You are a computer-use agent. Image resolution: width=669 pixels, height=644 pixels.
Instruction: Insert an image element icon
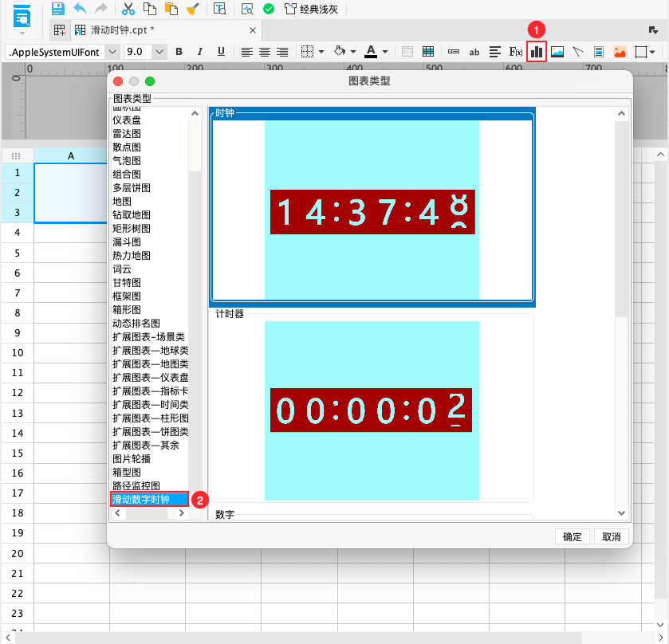(x=557, y=52)
